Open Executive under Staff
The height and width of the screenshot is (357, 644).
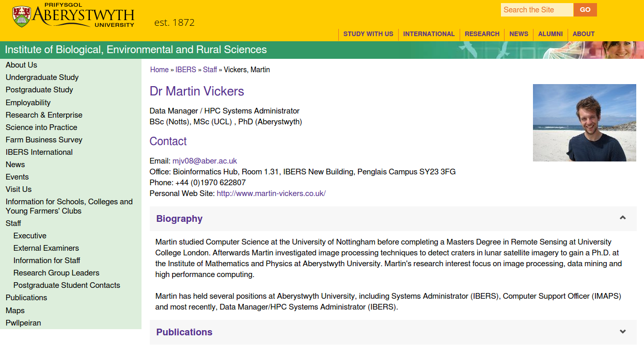click(30, 236)
